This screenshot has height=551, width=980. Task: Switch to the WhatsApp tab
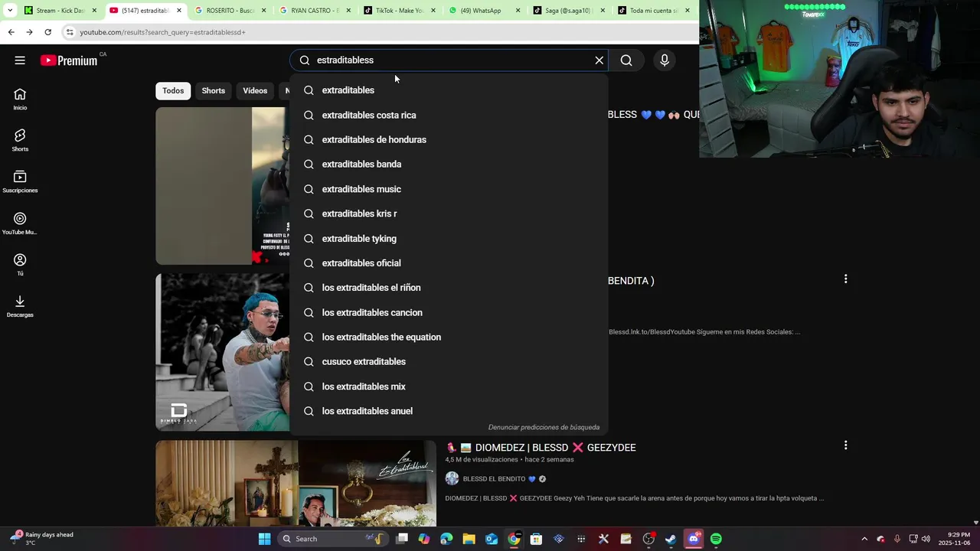point(484,11)
